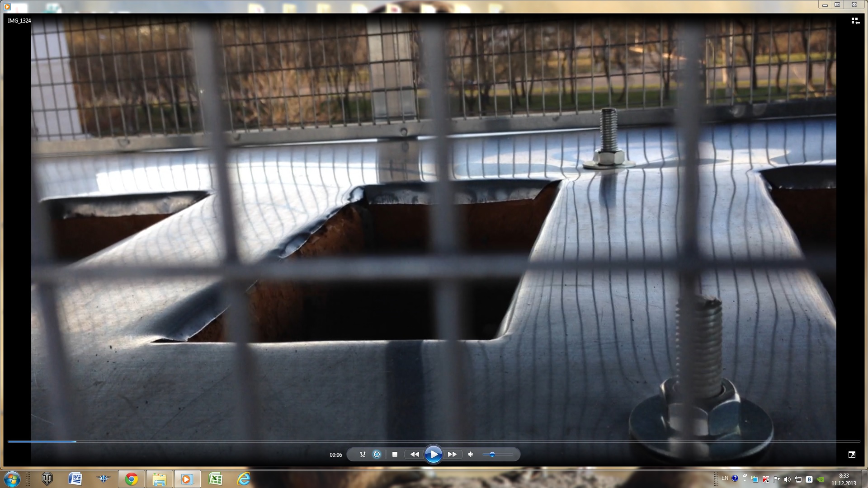Click the 00:06 elapsed time display
The image size is (868, 488).
click(x=336, y=455)
